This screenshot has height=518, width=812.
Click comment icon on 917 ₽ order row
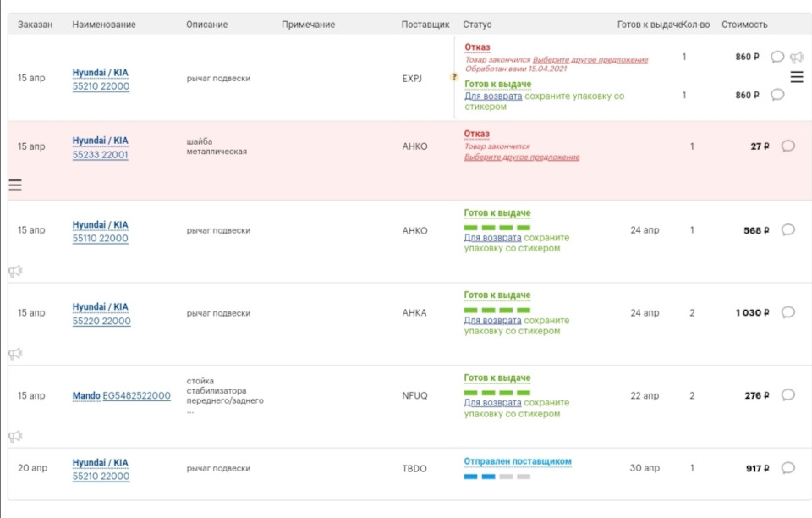(x=787, y=468)
